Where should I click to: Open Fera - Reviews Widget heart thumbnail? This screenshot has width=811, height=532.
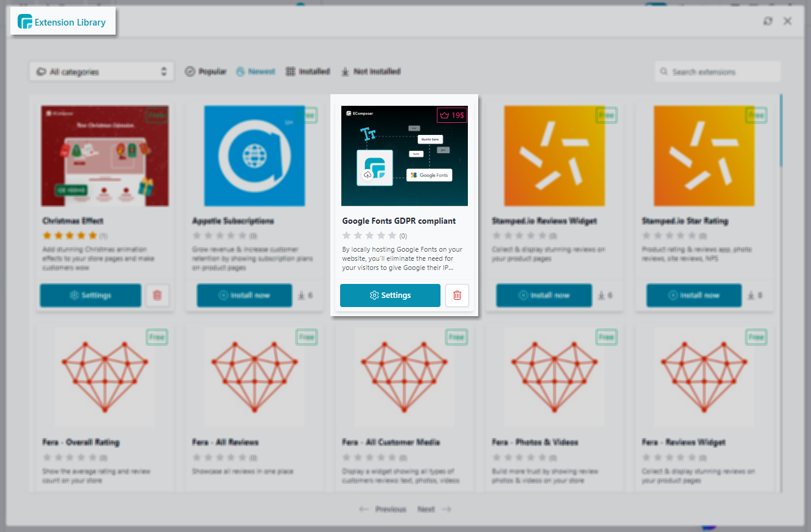(x=705, y=378)
